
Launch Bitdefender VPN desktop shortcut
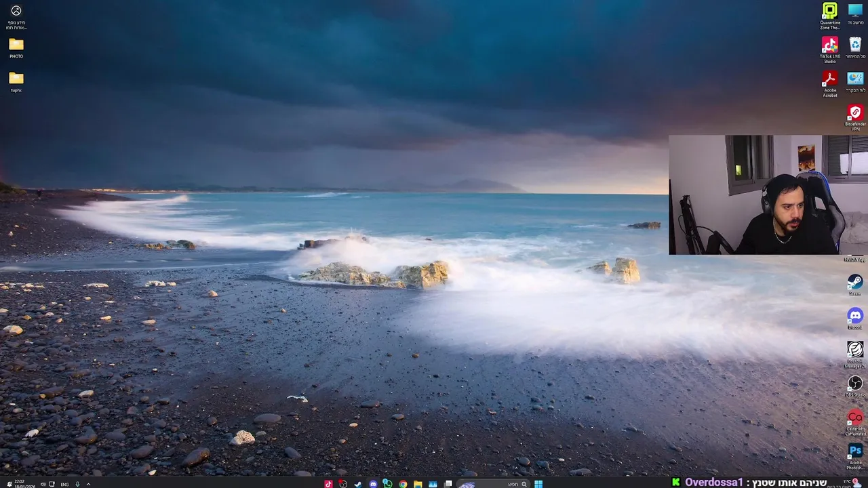coord(855,117)
